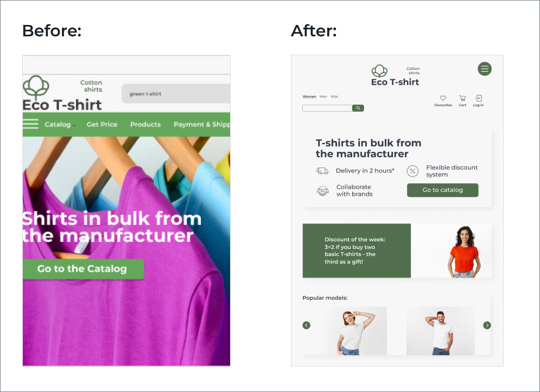Open hamburger menu in green navigation bar
540x392 pixels.
30,124
